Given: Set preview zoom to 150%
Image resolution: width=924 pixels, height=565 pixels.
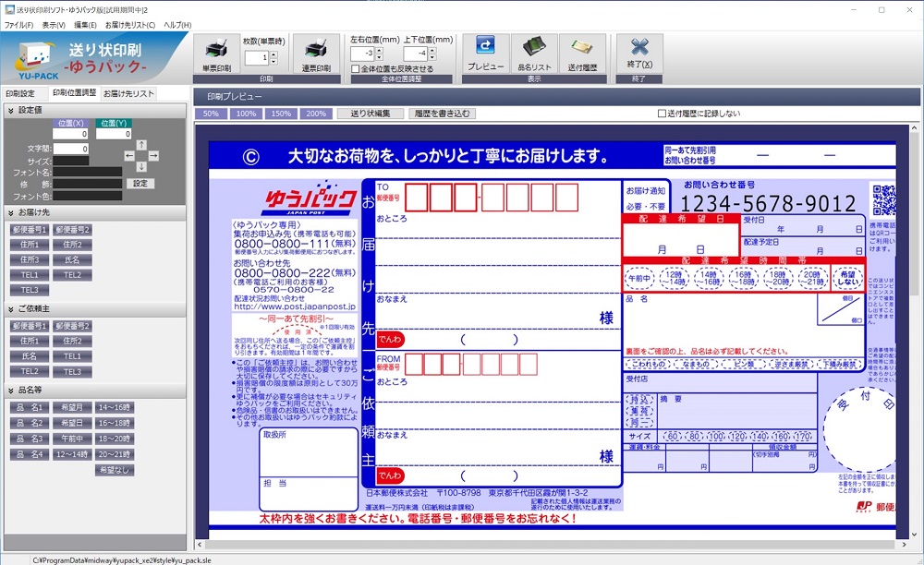Looking at the screenshot, I should pos(281,114).
